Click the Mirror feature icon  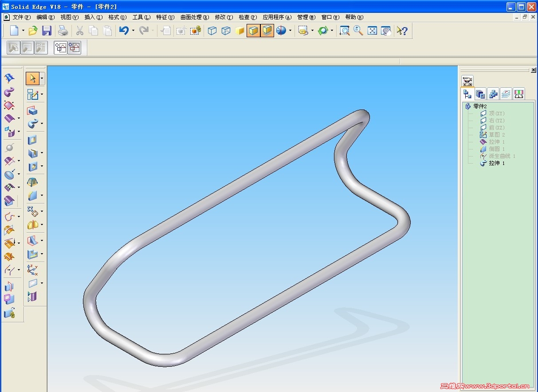pyautogui.click(x=32, y=225)
